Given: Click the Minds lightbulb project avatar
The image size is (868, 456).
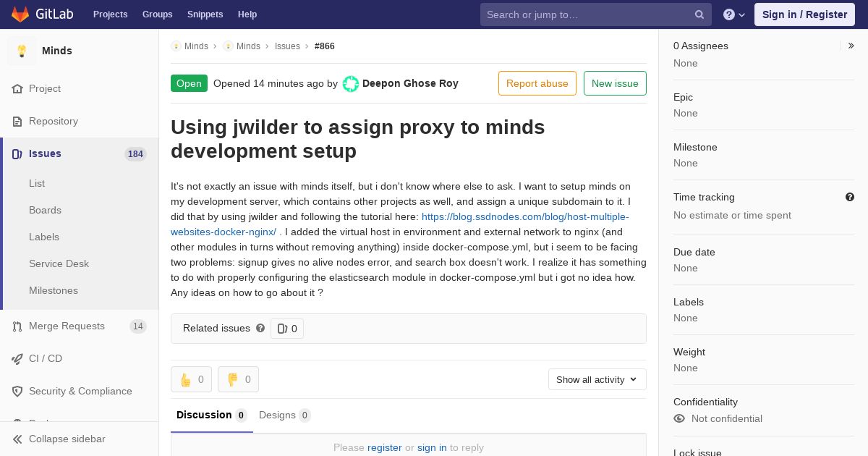Looking at the screenshot, I should (x=22, y=51).
